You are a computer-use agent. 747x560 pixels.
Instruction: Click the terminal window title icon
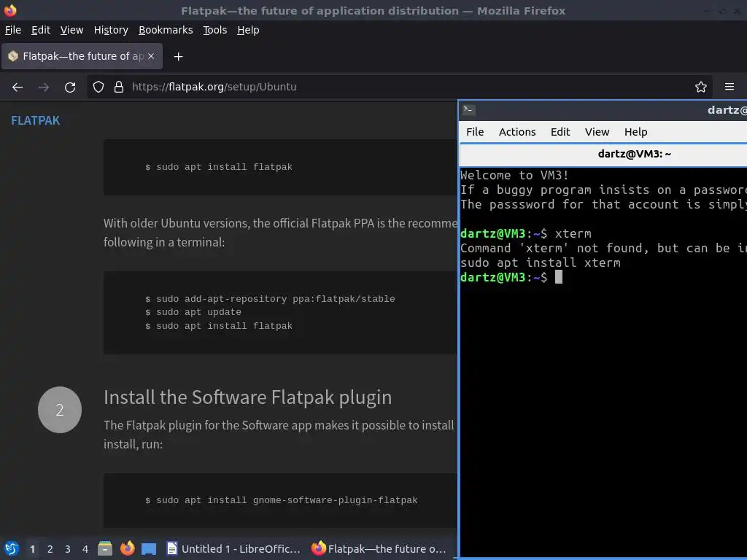(468, 110)
